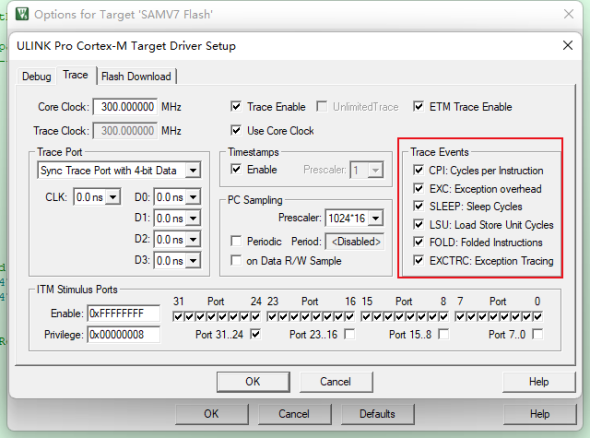
Task: Enable Periodic PC sampling checkbox
Action: pos(236,241)
